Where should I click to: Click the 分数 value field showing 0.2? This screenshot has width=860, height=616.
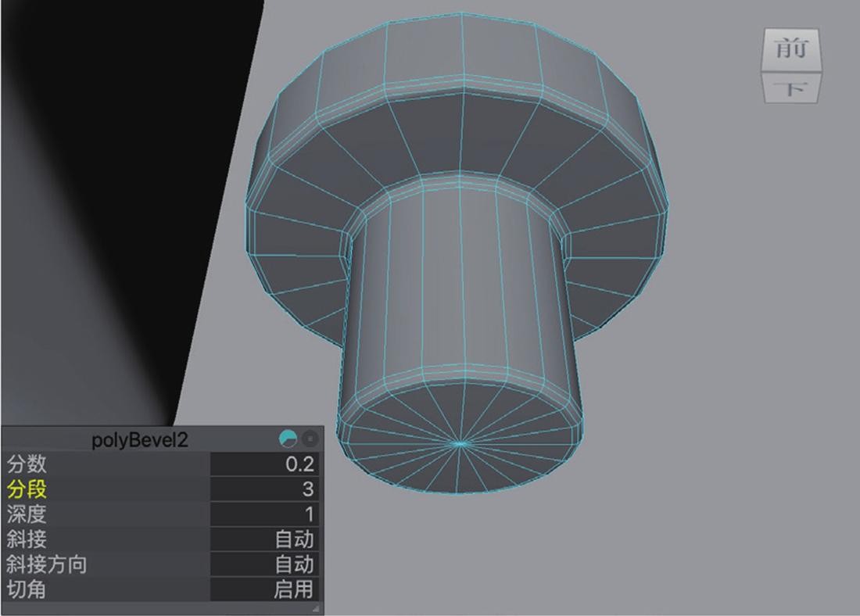[x=264, y=464]
